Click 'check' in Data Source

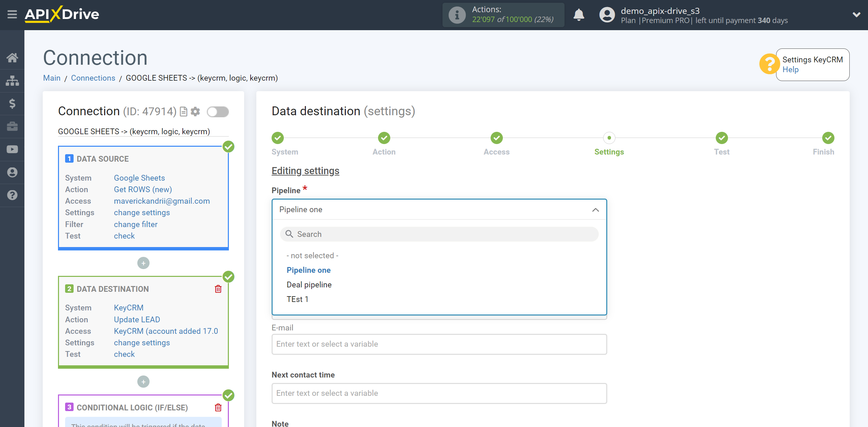124,236
